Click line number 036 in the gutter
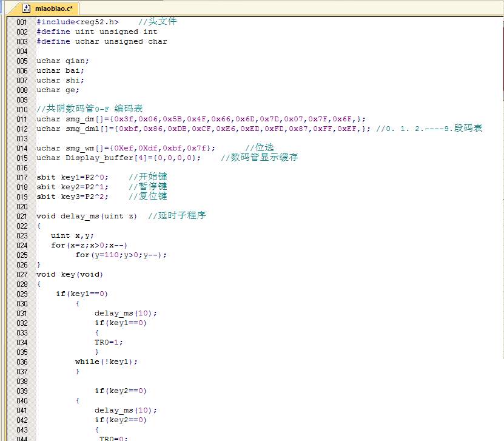This screenshot has height=441, width=504. tap(22, 362)
